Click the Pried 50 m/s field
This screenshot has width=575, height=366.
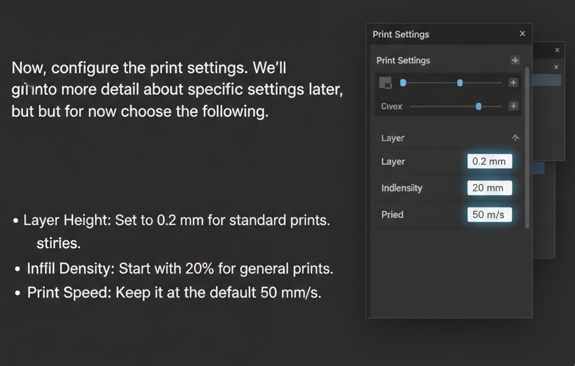click(490, 215)
